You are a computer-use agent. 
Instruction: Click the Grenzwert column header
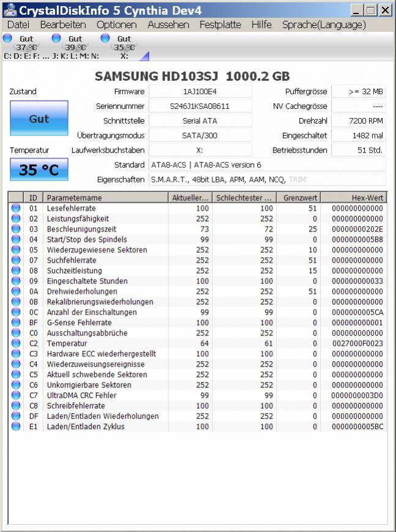298,198
